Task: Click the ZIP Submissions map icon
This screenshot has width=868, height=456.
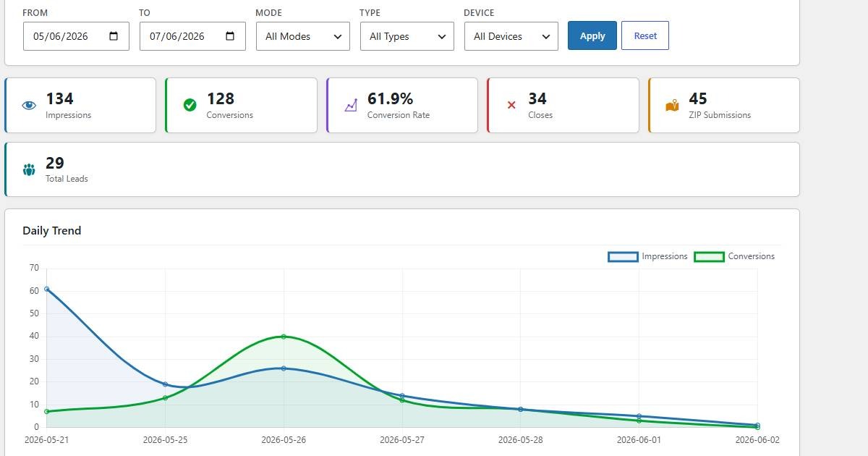Action: [x=672, y=106]
